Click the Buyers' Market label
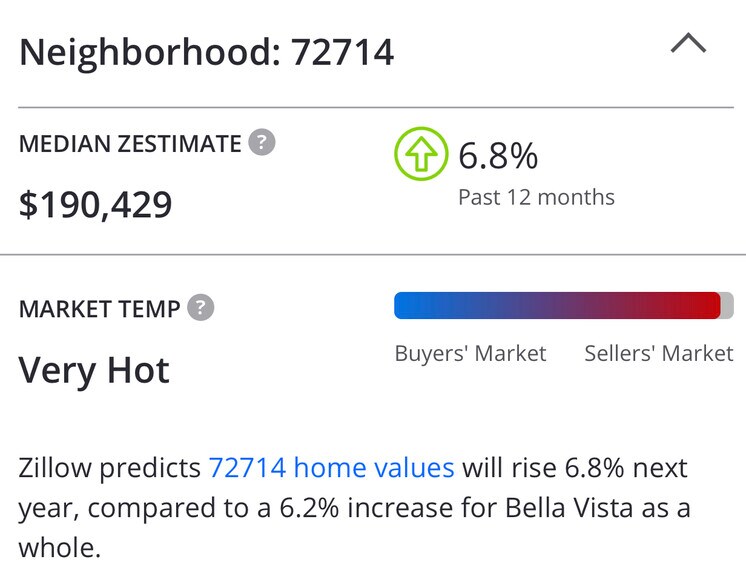Image resolution: width=746 pixels, height=588 pixels. 470,354
